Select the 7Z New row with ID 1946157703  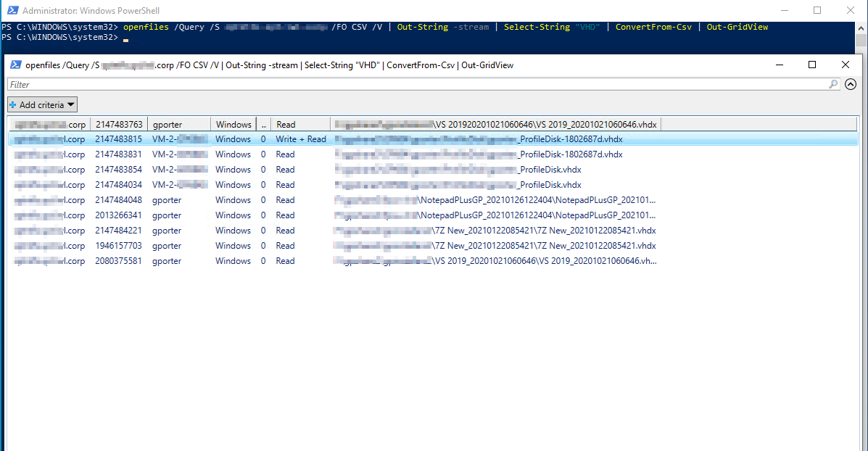click(x=119, y=246)
